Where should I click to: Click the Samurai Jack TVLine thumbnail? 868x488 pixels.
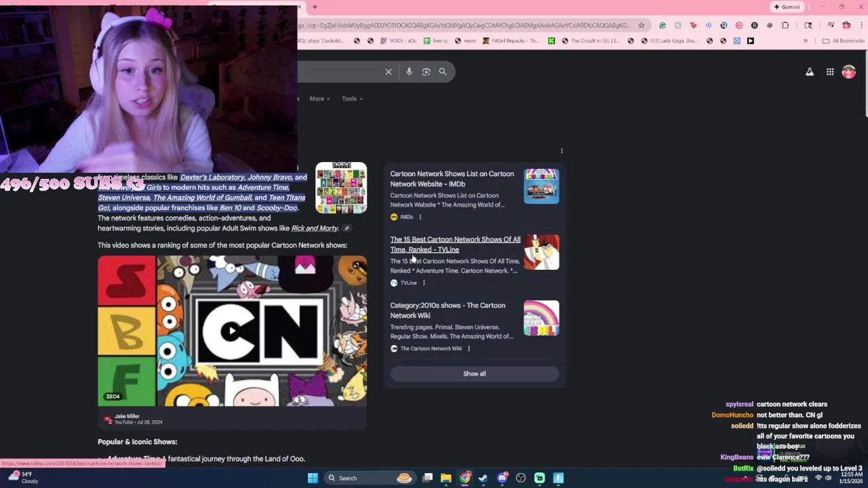541,252
